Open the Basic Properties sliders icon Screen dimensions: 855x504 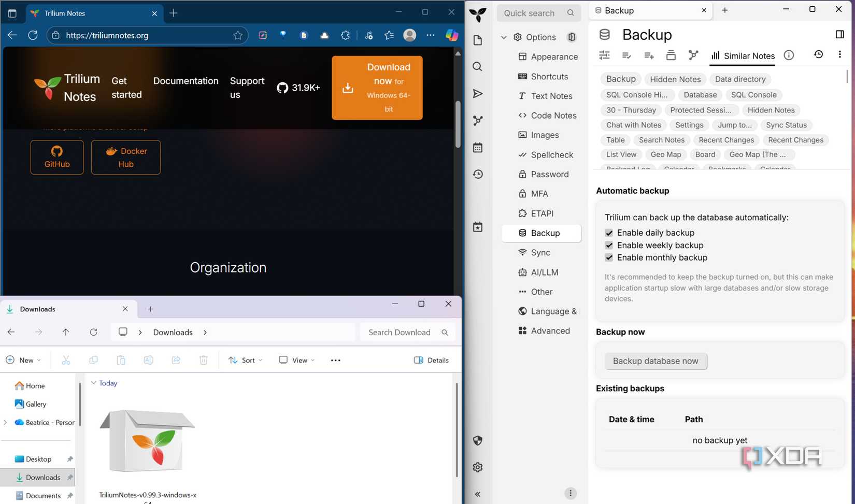[x=604, y=54]
